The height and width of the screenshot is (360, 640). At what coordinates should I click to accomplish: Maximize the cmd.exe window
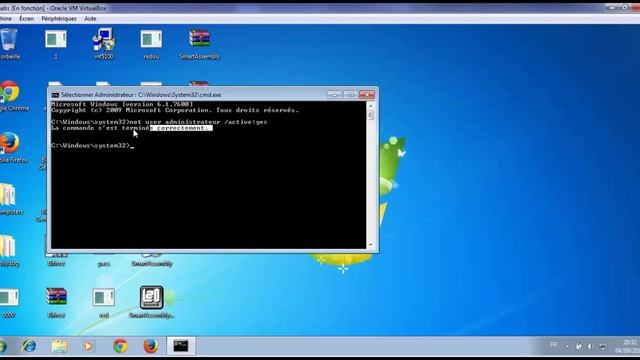(350, 94)
